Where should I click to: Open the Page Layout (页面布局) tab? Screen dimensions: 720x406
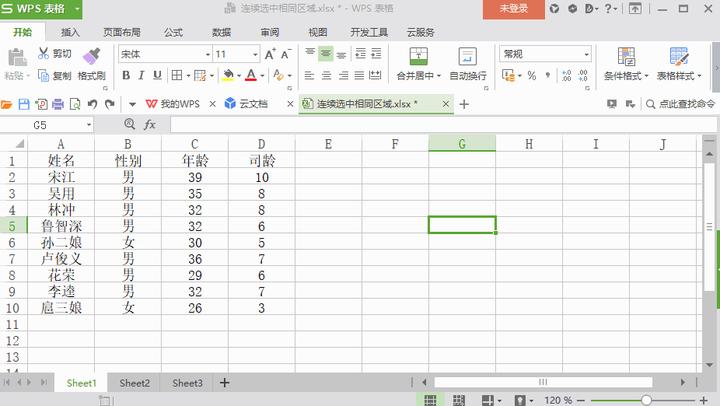tap(122, 32)
